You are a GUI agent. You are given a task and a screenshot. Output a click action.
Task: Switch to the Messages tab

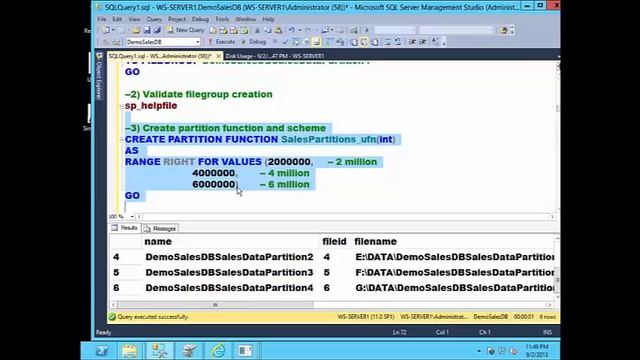pyautogui.click(x=160, y=229)
